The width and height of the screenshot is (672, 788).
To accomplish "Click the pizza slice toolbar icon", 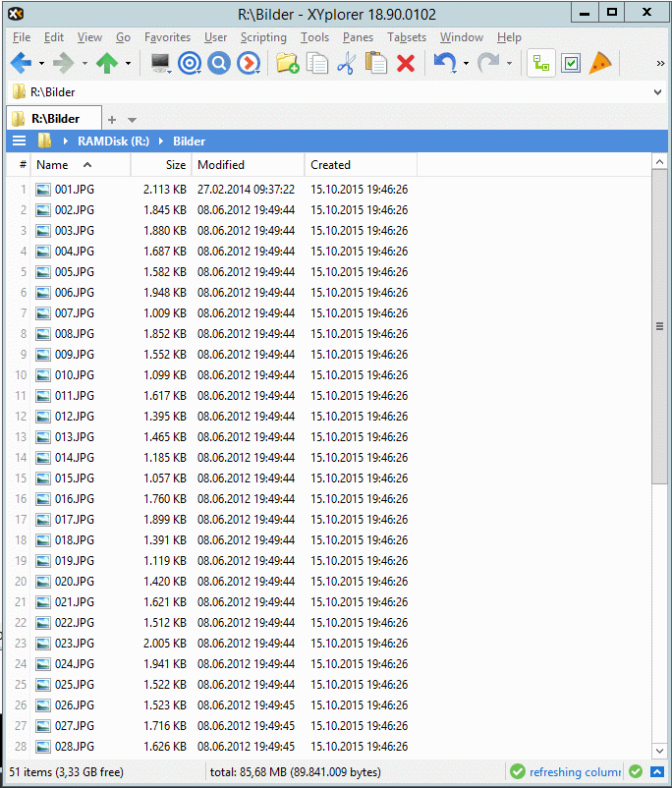I will [x=600, y=64].
